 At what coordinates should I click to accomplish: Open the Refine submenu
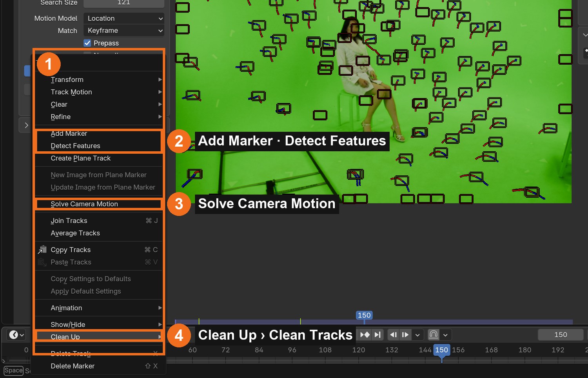pyautogui.click(x=99, y=117)
